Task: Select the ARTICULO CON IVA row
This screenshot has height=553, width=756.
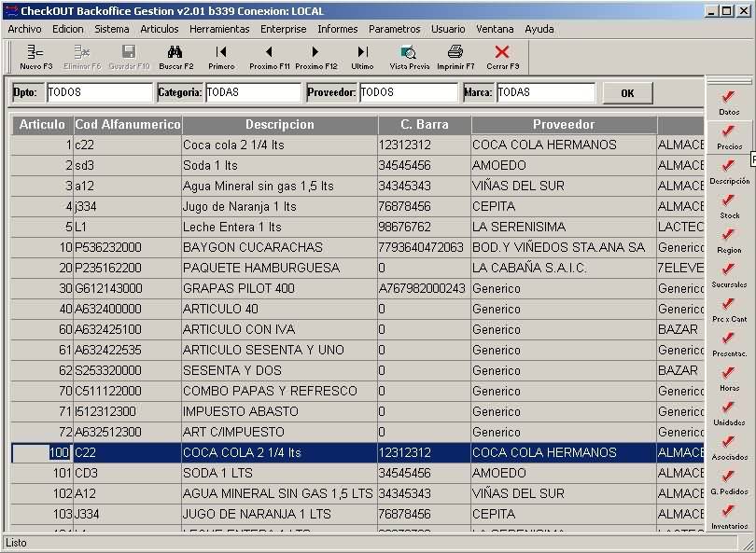Action: [357, 329]
